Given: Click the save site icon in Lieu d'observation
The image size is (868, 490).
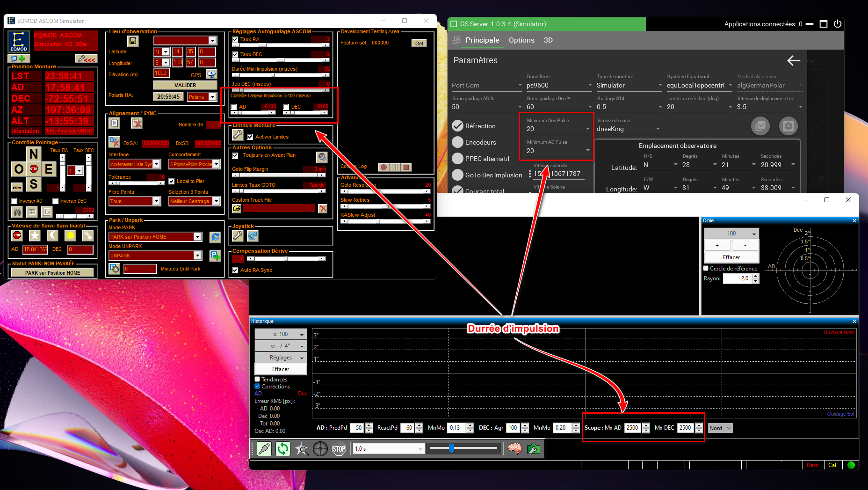Looking at the screenshot, I should coord(133,41).
